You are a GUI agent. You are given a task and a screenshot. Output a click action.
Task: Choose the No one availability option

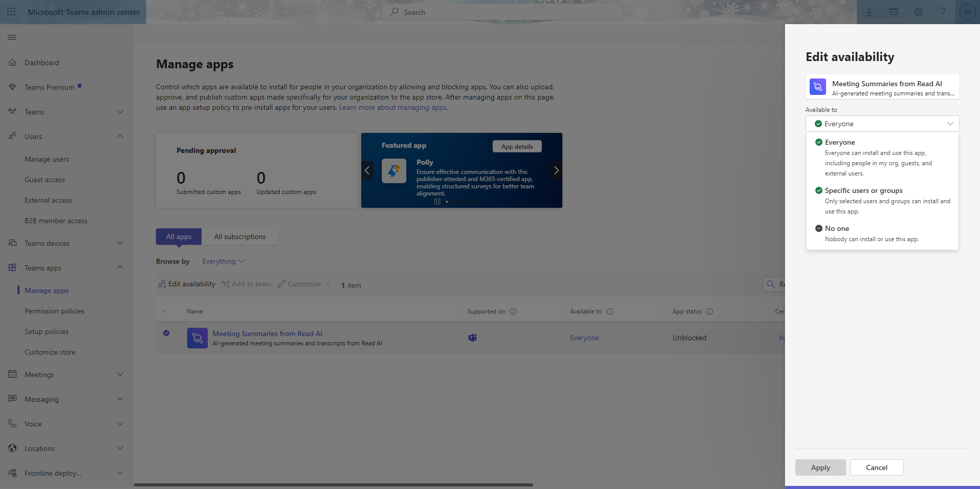[883, 233]
